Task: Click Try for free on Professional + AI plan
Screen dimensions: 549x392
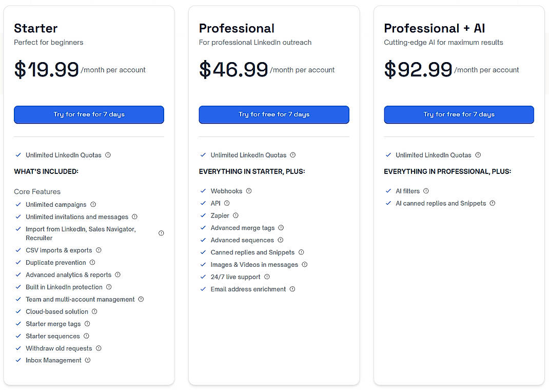Action: coord(459,114)
